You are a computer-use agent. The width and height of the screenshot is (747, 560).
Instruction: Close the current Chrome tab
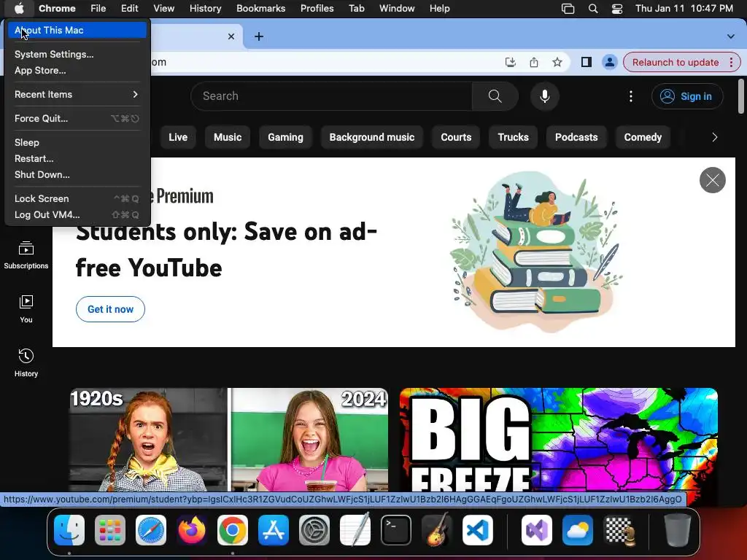point(231,36)
